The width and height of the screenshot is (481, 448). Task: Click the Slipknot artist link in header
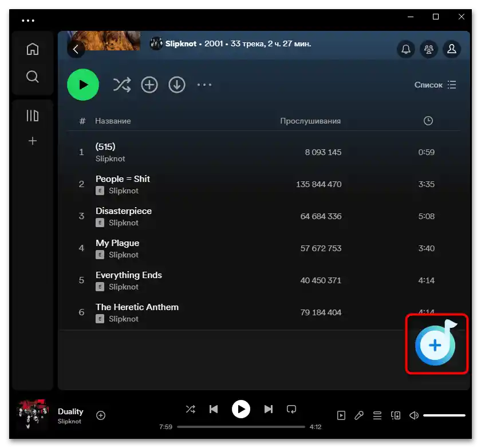coord(181,44)
